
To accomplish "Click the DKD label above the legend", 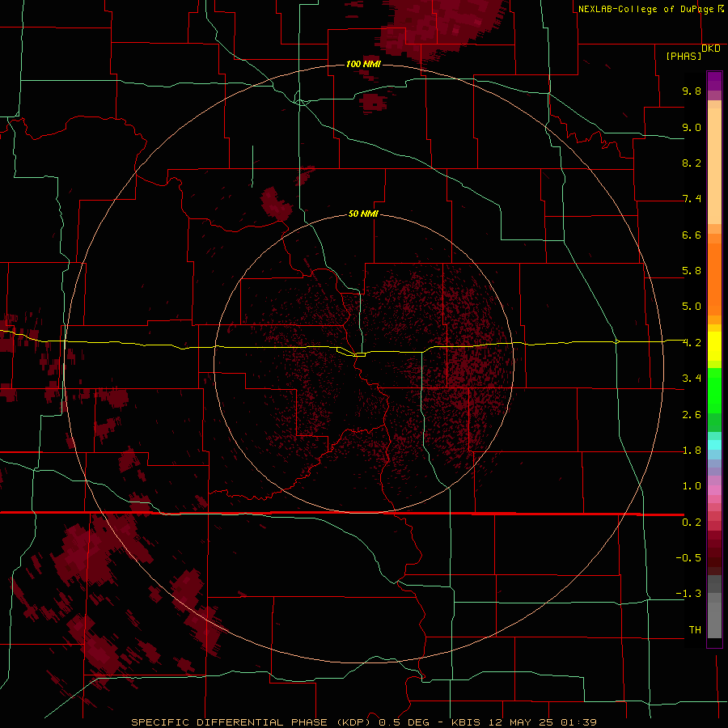I will coord(711,48).
